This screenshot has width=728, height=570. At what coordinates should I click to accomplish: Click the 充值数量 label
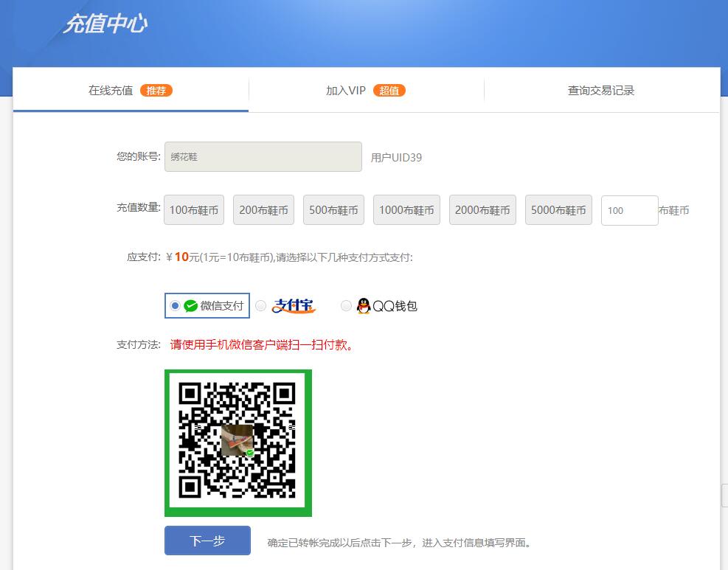tap(139, 207)
